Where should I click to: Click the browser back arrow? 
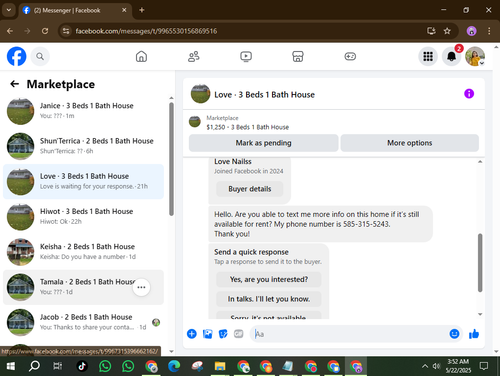point(10,31)
